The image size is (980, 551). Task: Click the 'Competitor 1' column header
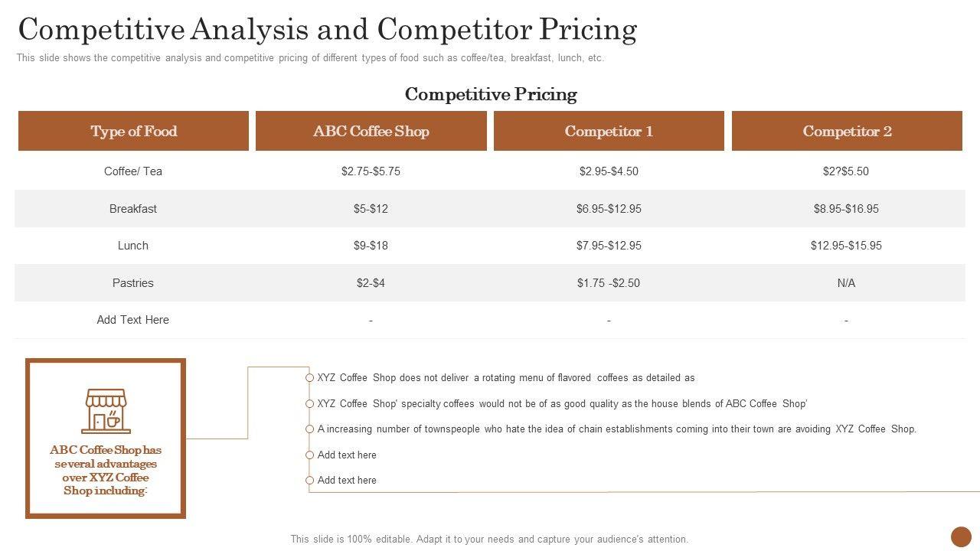click(609, 131)
